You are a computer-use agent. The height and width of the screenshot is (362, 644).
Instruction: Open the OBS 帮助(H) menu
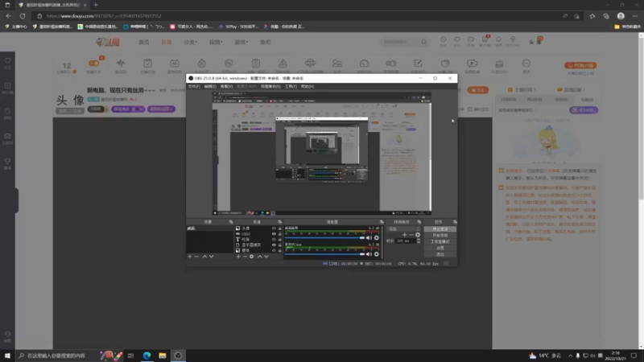[308, 87]
